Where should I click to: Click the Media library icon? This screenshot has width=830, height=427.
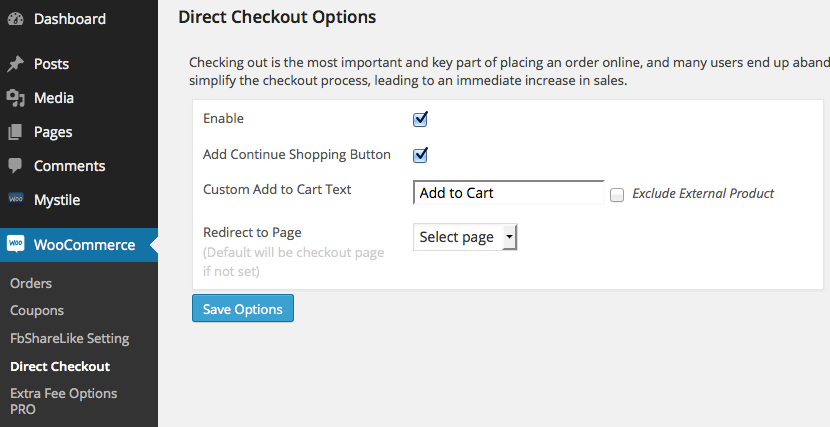[15, 98]
